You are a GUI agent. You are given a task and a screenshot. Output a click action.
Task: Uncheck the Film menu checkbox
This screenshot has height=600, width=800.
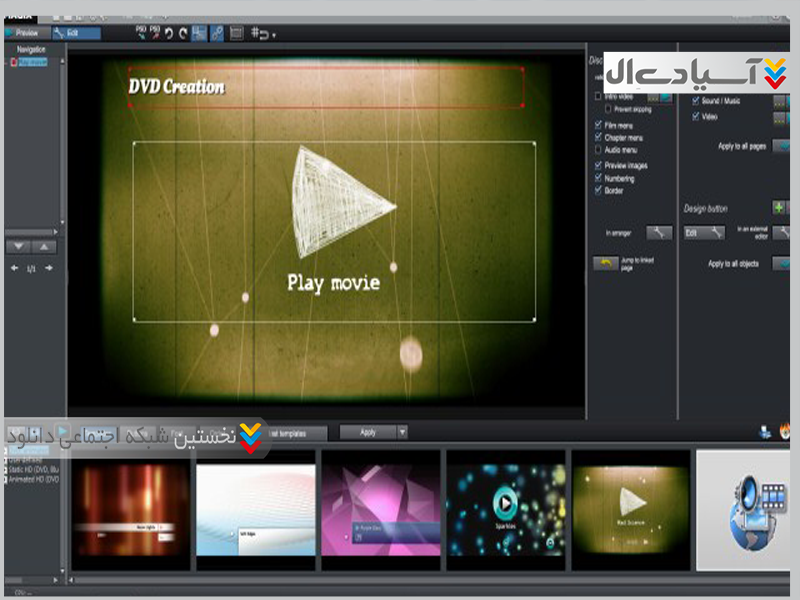598,125
